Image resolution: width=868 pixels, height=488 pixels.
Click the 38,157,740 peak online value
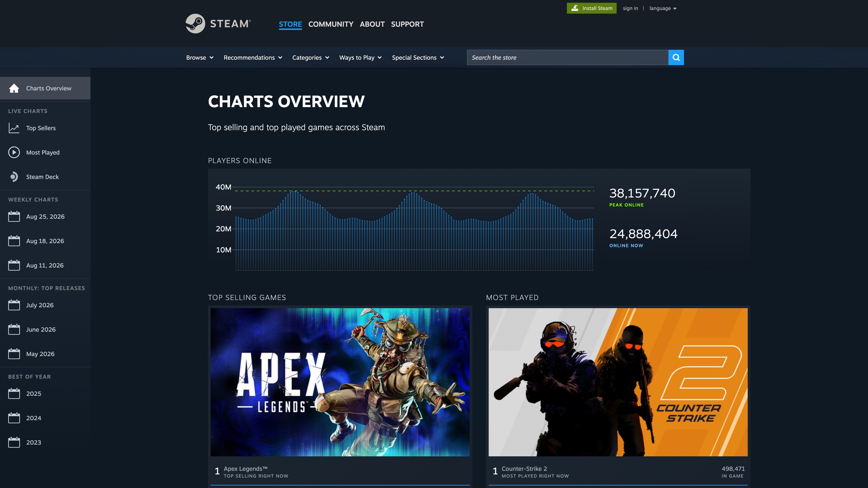[642, 193]
